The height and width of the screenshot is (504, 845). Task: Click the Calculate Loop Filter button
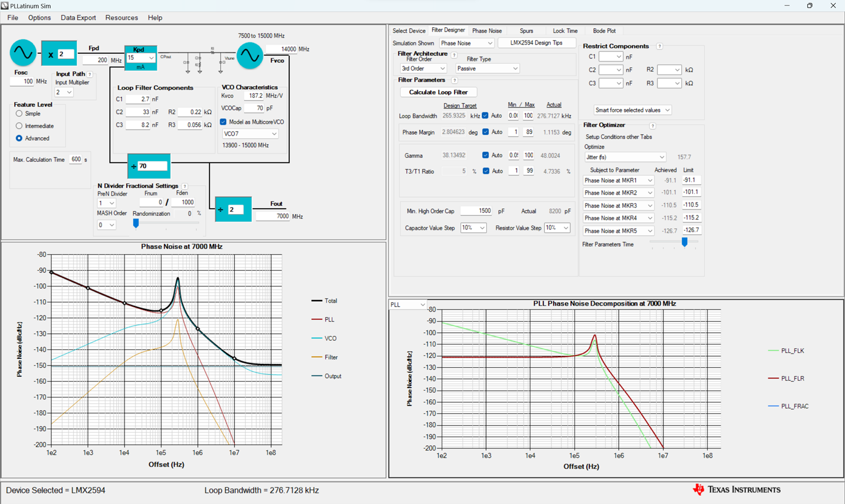pyautogui.click(x=438, y=92)
